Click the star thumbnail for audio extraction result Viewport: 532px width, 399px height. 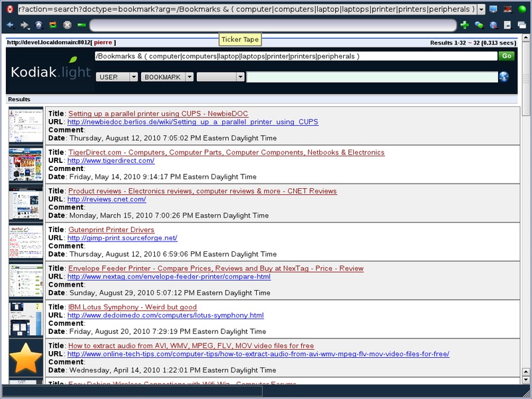pos(26,358)
